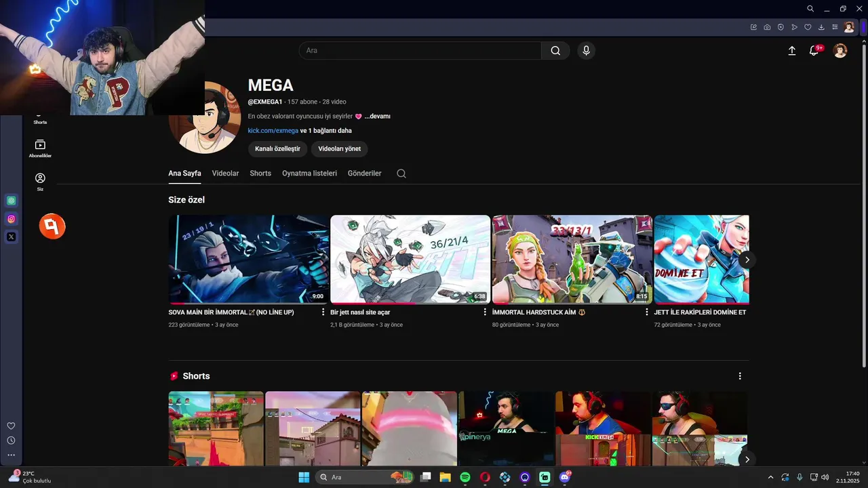The width and height of the screenshot is (868, 488).
Task: Click the Kanalı özelleştir button
Action: [277, 148]
